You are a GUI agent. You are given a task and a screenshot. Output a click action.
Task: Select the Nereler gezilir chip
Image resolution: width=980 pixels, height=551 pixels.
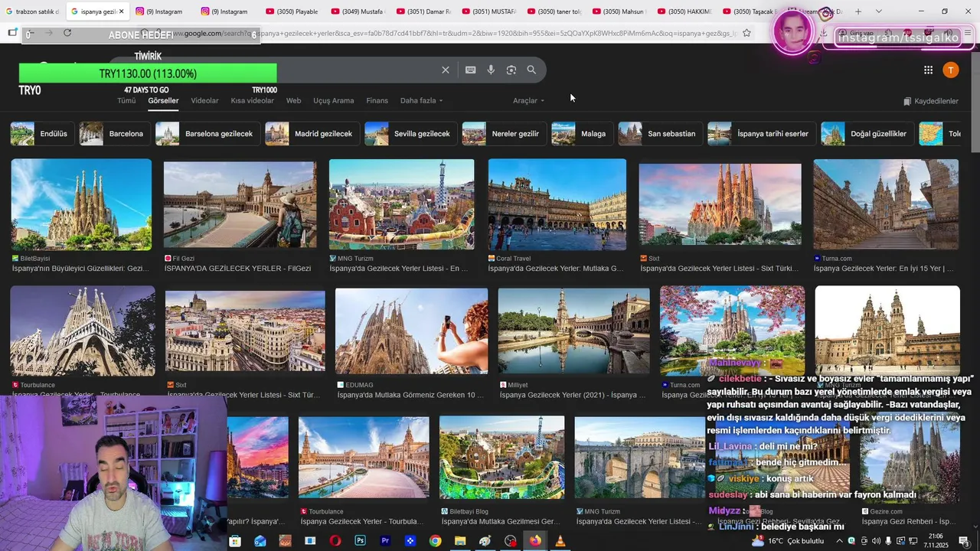point(503,134)
